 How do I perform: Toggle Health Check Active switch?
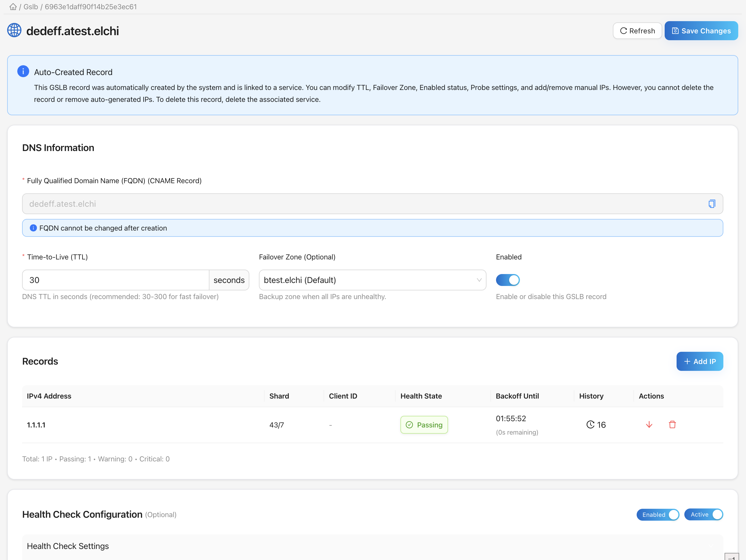point(703,514)
